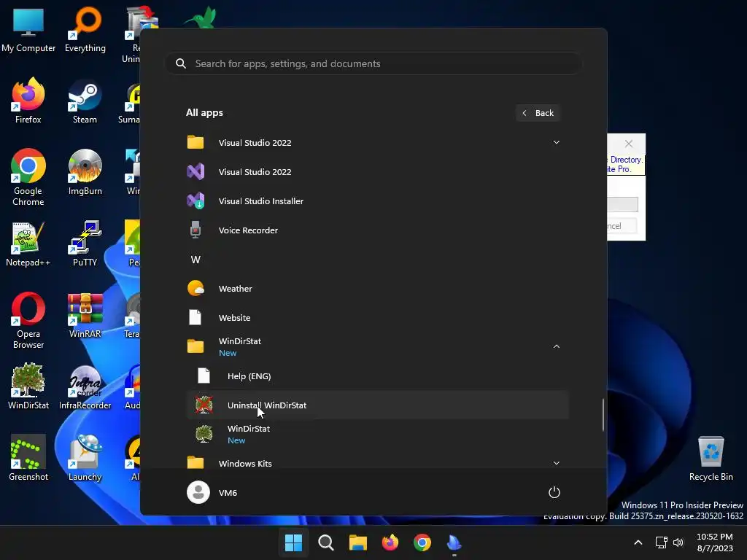Click the Back button in All apps
The width and height of the screenshot is (747, 560).
coord(538,113)
